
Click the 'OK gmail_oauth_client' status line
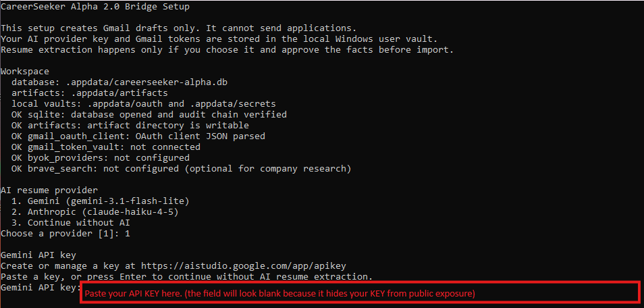(x=138, y=136)
